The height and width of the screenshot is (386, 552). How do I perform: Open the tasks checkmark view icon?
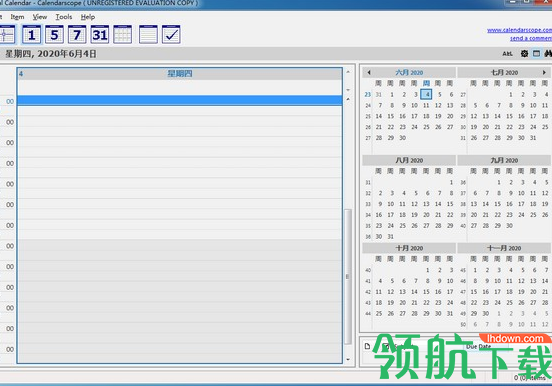171,35
